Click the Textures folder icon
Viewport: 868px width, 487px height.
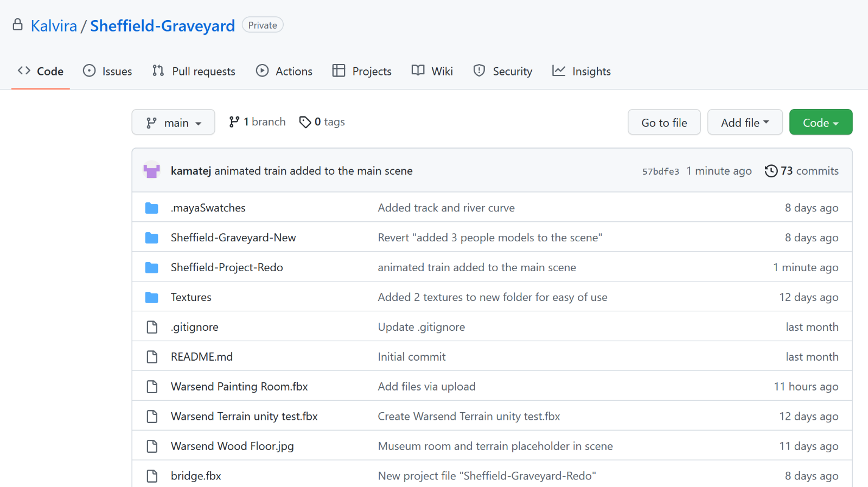pos(152,298)
